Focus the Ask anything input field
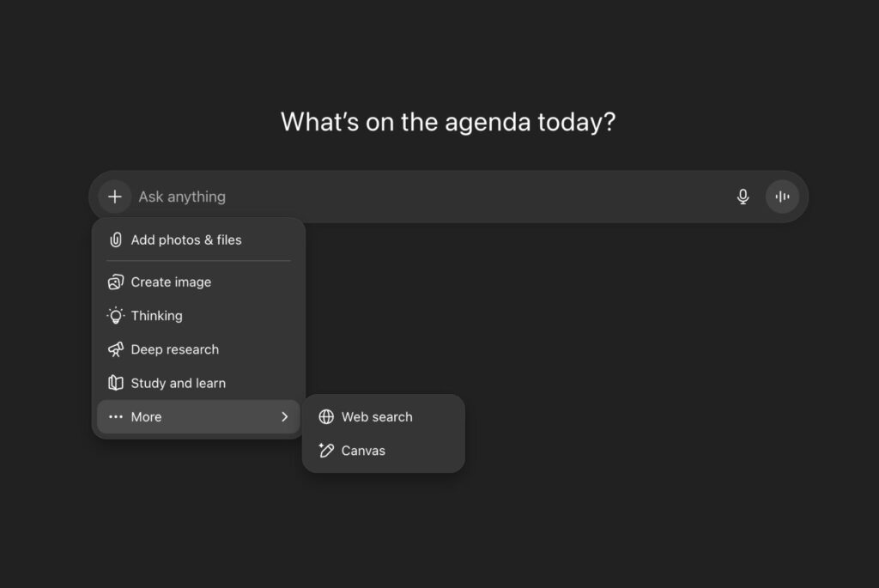The height and width of the screenshot is (588, 879). 429,197
